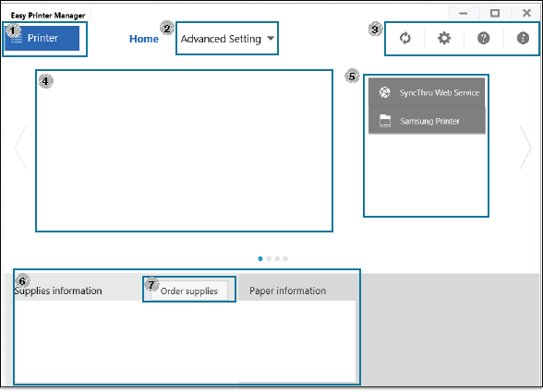The width and height of the screenshot is (543, 392).
Task: Show about info via exclamation icon
Action: coord(523,38)
